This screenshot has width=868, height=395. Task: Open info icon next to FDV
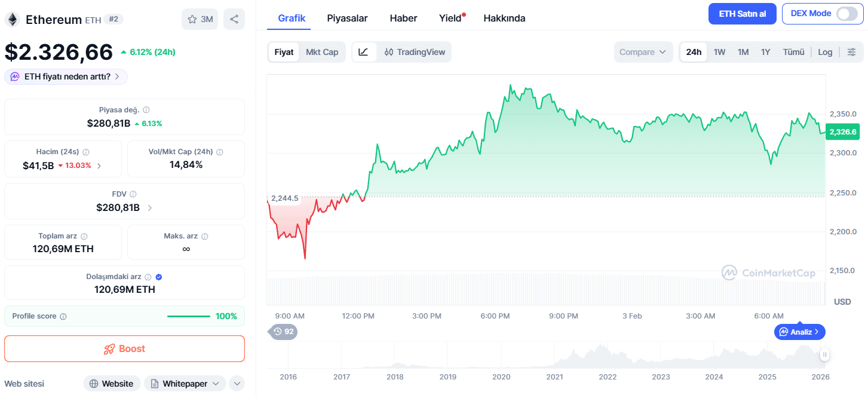[133, 194]
